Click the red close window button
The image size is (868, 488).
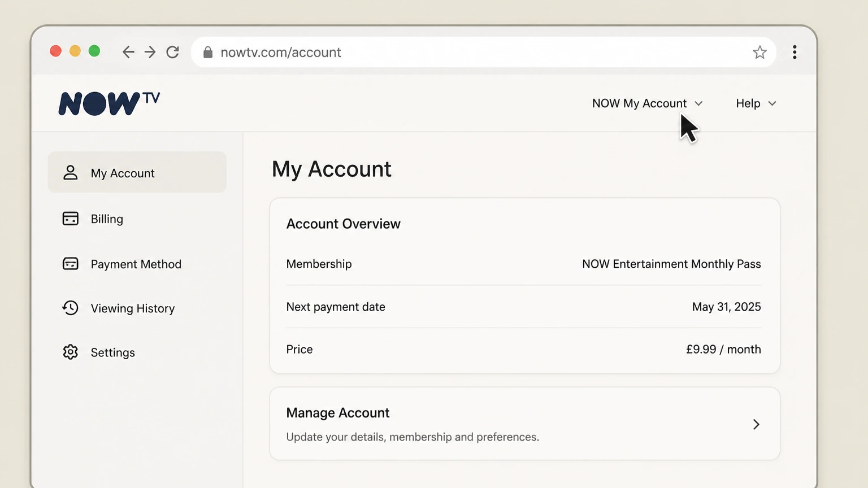click(x=55, y=51)
